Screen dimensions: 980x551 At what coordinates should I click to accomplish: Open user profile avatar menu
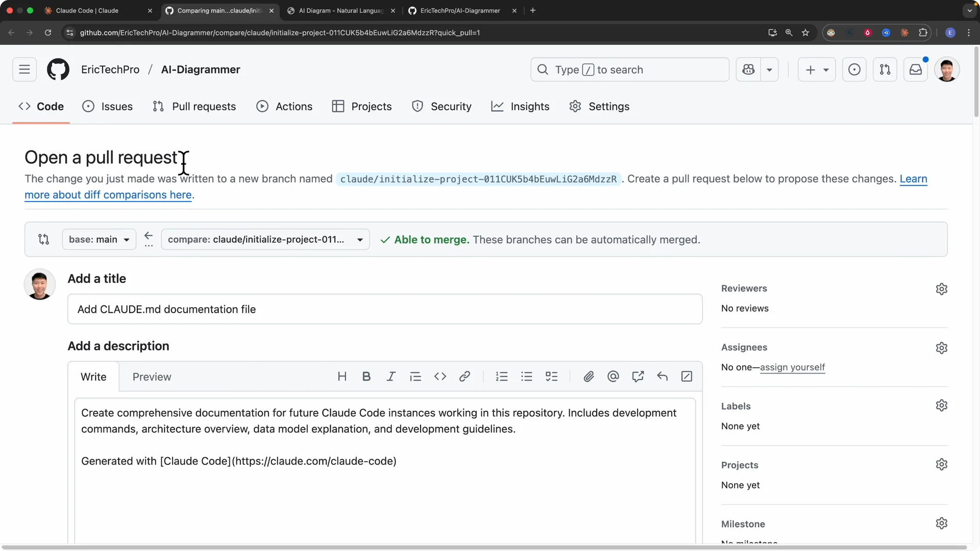click(x=947, y=69)
